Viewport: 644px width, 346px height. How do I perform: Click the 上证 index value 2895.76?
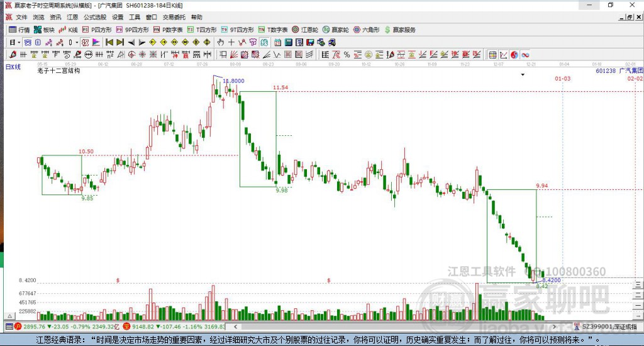click(x=34, y=326)
